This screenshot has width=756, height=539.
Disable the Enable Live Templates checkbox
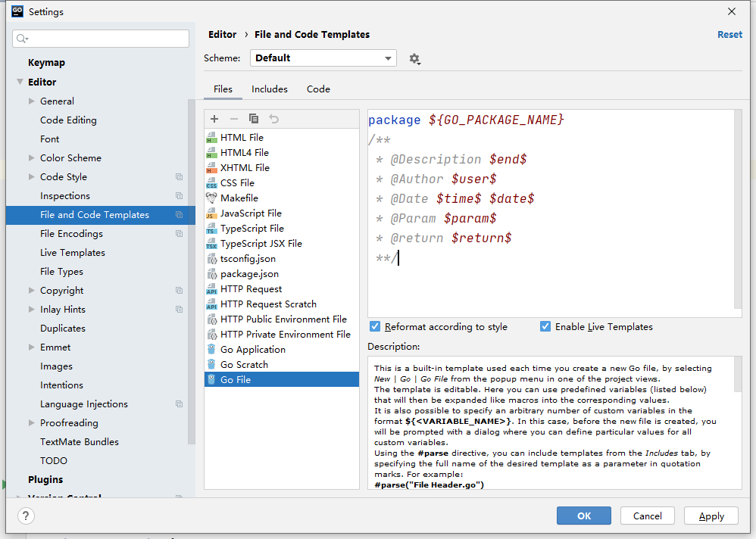[545, 327]
